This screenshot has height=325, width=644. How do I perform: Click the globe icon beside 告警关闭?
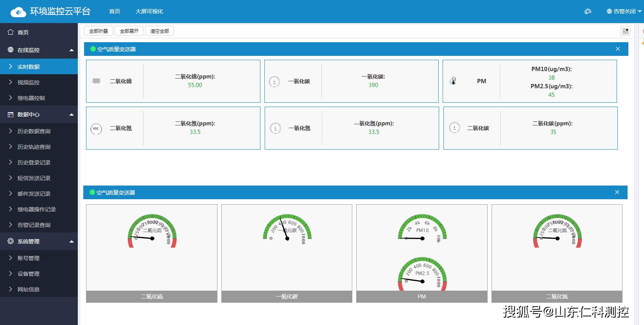tap(609, 11)
